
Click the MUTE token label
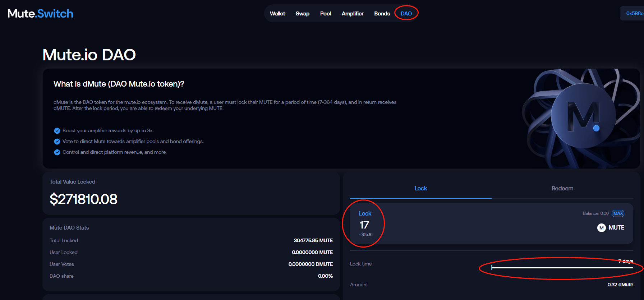point(616,228)
